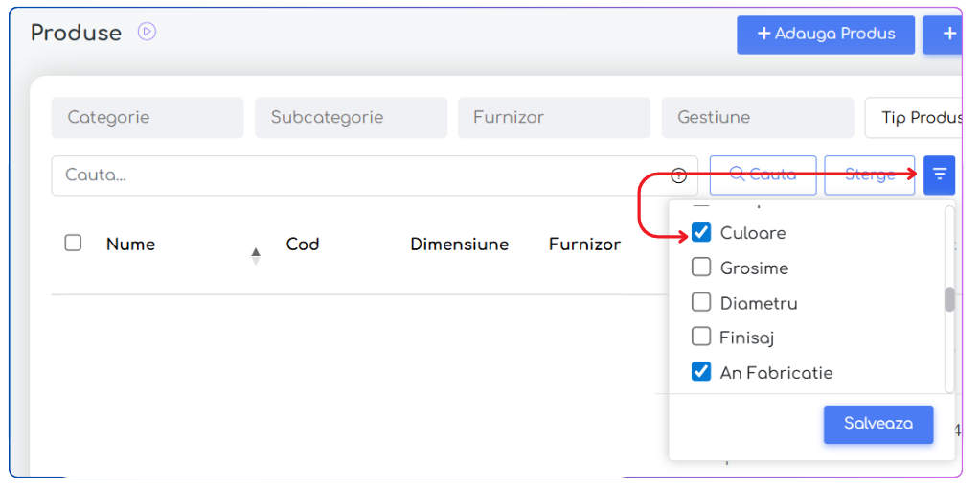Enable the Finisaj column checkbox
980x490 pixels.
point(701,338)
